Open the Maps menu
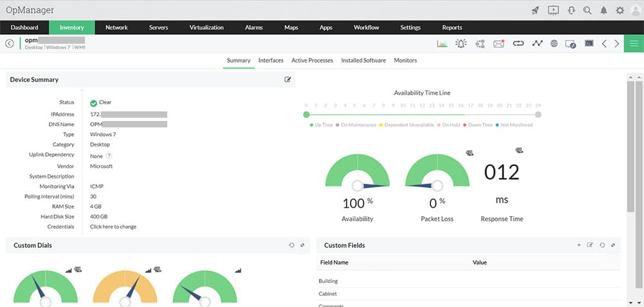Image resolution: width=644 pixels, height=307 pixels. click(291, 28)
